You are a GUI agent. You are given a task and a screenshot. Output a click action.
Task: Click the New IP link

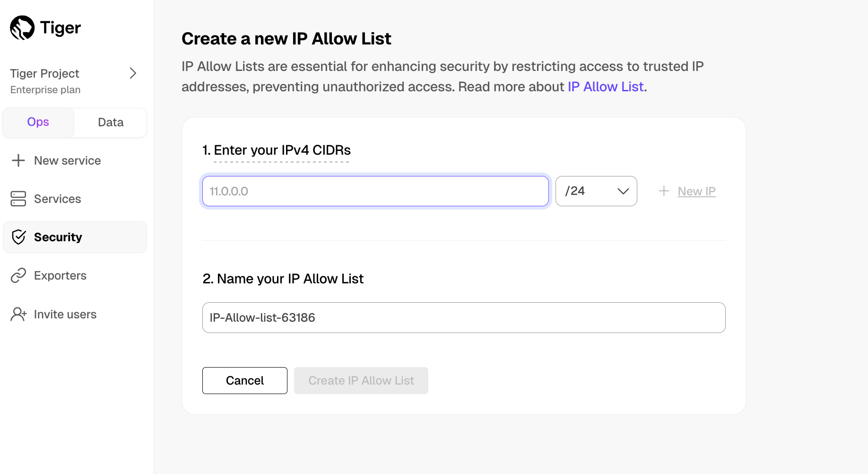[x=696, y=191]
